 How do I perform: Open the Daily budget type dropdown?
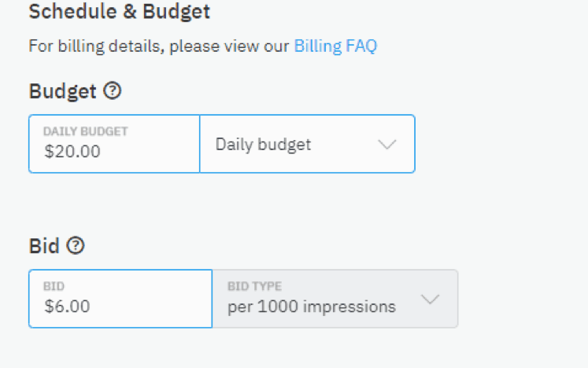pos(308,144)
